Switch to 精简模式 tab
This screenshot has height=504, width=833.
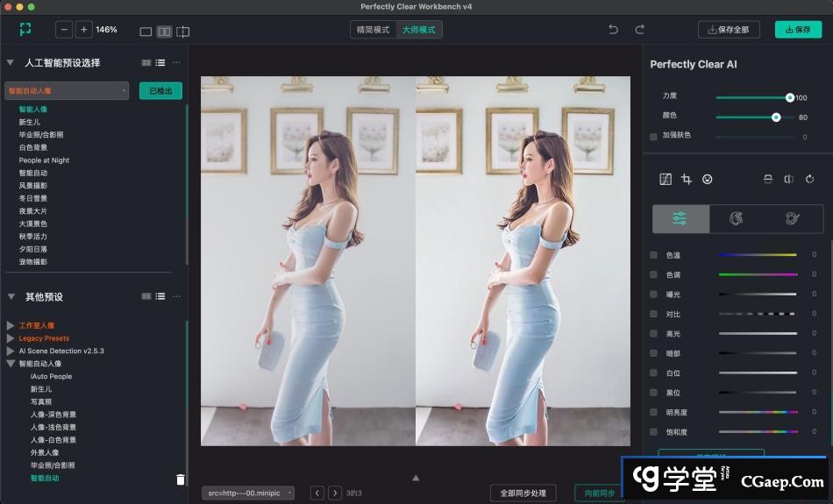[373, 30]
